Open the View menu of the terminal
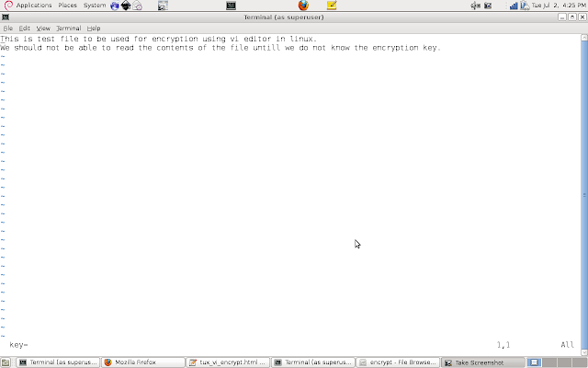This screenshot has height=368, width=588. click(43, 29)
